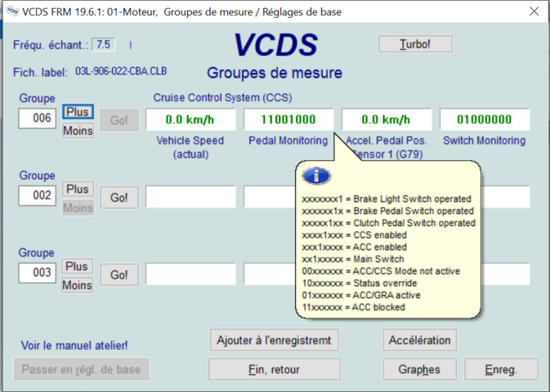Click Vehicle Speed (actual) label
The width and height of the screenshot is (550, 392).
[190, 147]
